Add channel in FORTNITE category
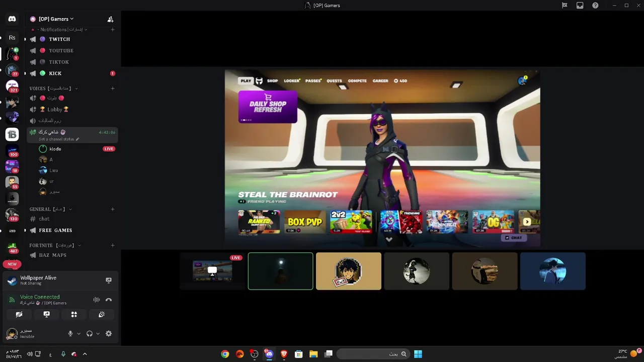 (113, 245)
